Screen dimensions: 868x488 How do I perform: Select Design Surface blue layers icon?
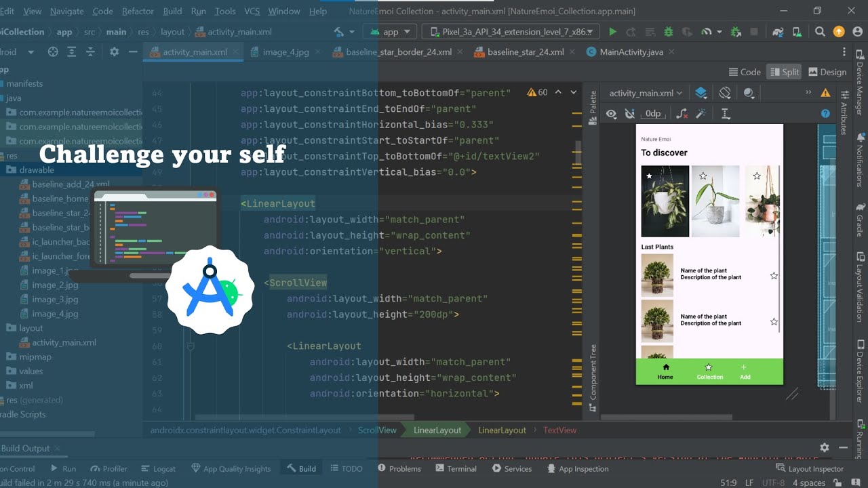click(701, 93)
